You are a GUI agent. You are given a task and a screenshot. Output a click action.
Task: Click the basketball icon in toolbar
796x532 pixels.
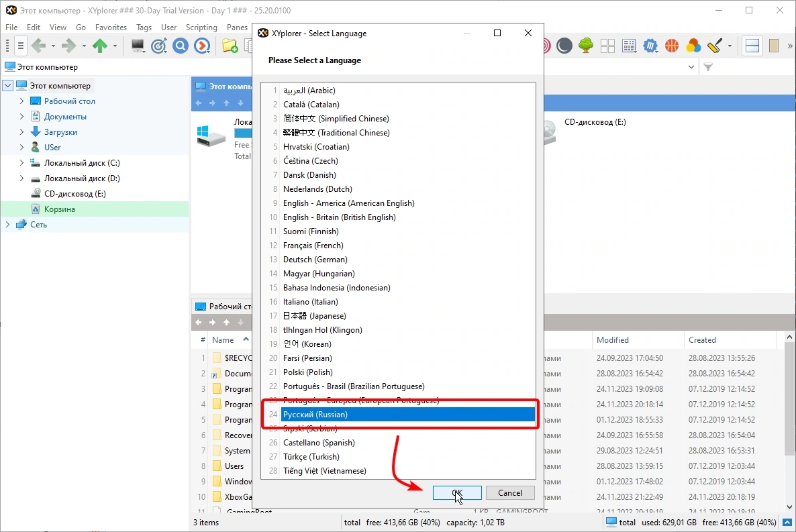click(672, 46)
